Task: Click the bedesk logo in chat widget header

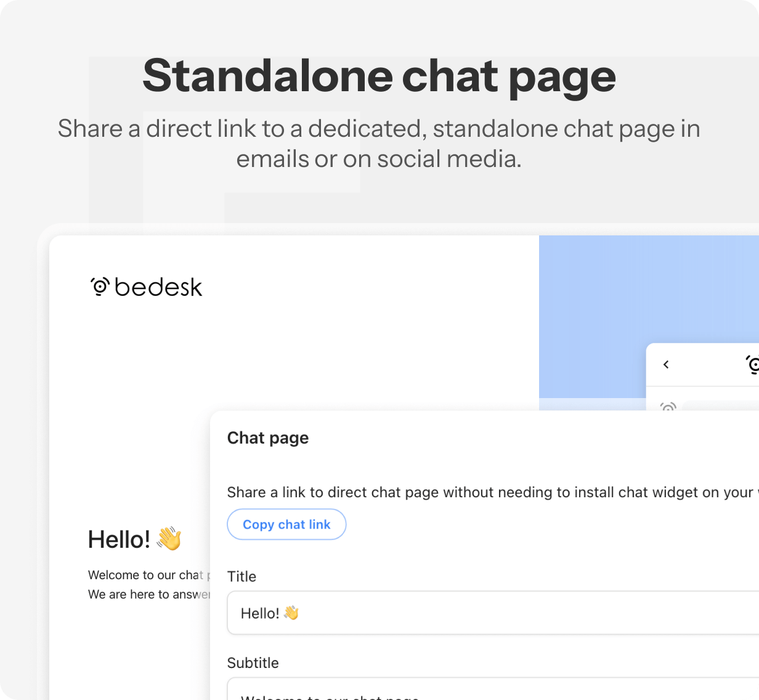Action: point(752,364)
